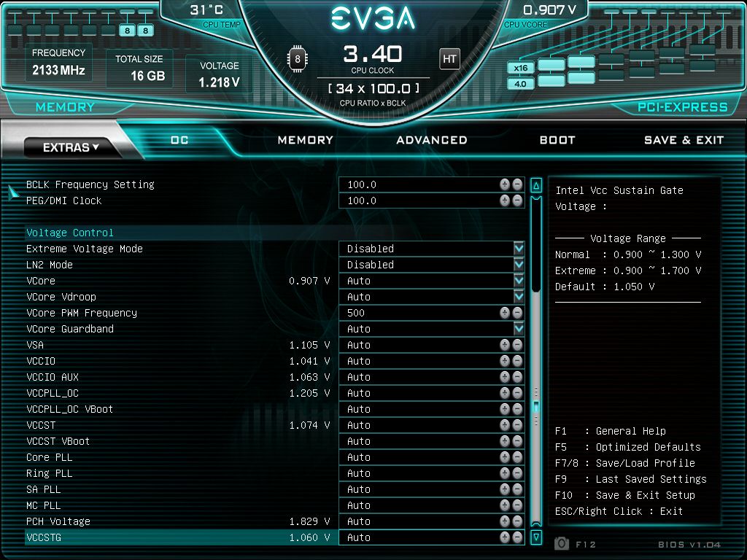Open Extreme Voltage Mode dropdown
Screen dimensions: 747x560
519,249
